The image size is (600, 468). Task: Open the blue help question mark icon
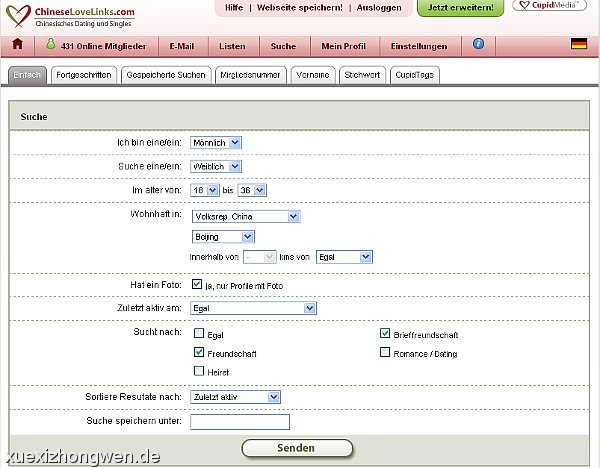click(x=478, y=44)
